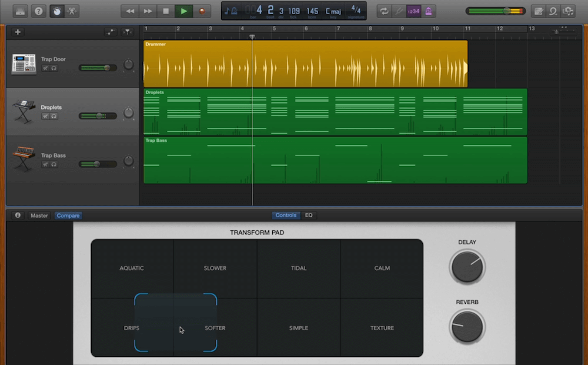
Task: Adjust Droplets track volume slider
Action: 98,115
